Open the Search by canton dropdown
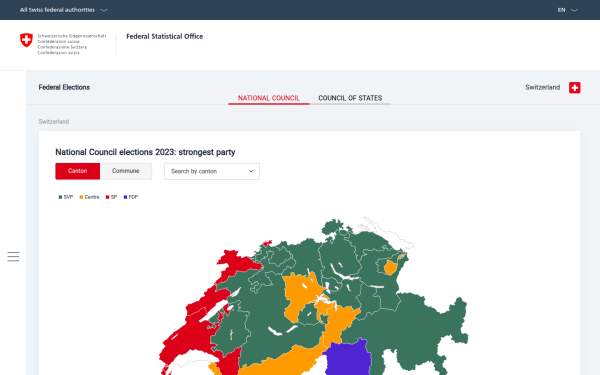The image size is (600, 375). click(212, 171)
